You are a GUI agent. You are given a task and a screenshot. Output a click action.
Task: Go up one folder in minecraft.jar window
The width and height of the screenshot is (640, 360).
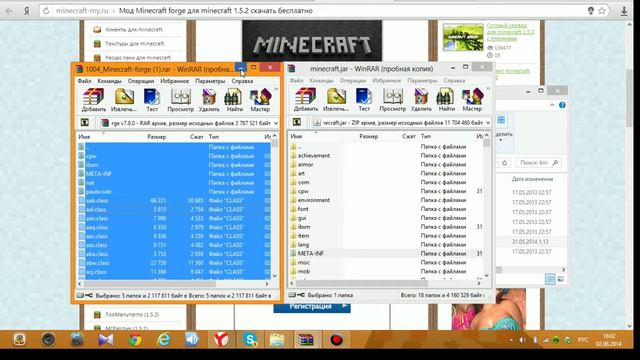297,122
